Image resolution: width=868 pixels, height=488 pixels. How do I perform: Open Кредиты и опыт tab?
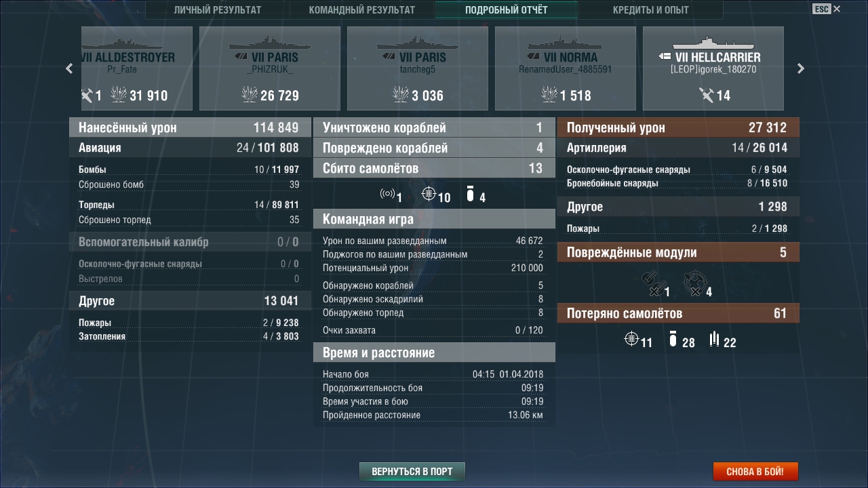[x=651, y=10]
